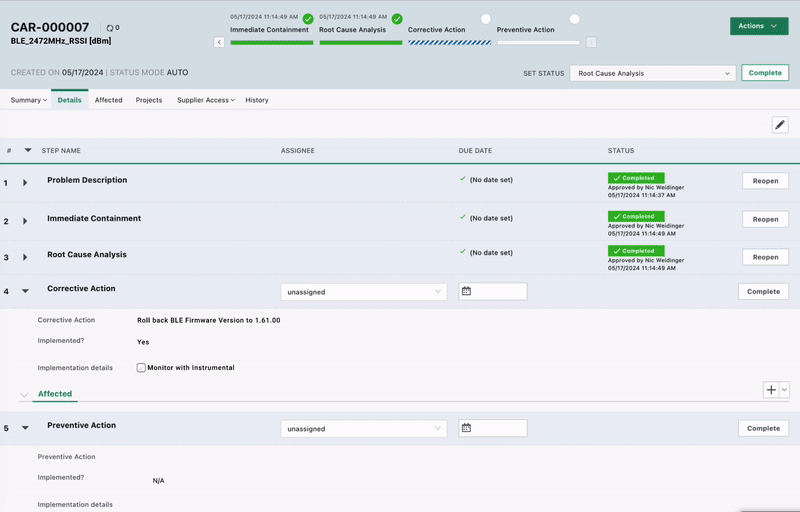Open the Projects tab

pos(149,100)
